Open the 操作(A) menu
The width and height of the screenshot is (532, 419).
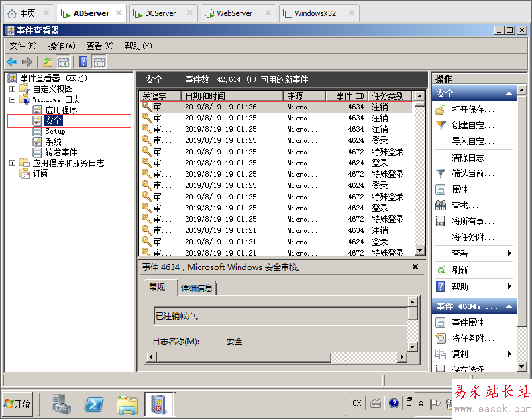tap(62, 46)
